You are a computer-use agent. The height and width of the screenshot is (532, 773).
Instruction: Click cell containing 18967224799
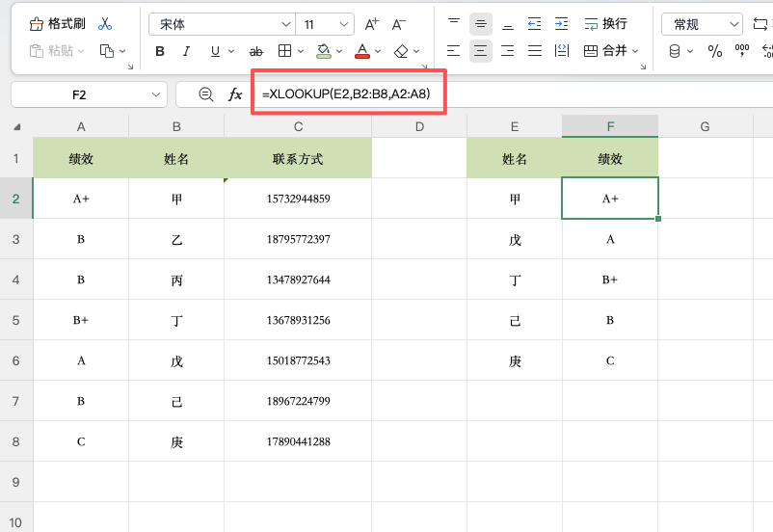[x=298, y=401]
